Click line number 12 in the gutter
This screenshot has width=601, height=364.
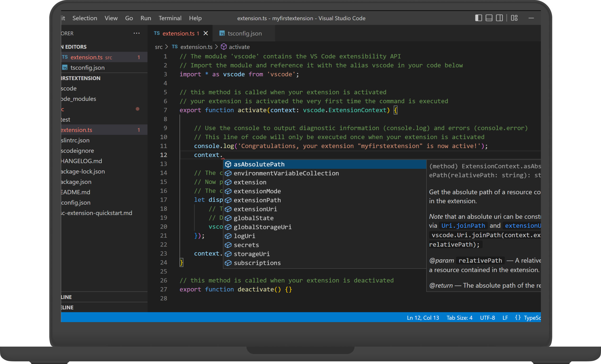click(163, 155)
